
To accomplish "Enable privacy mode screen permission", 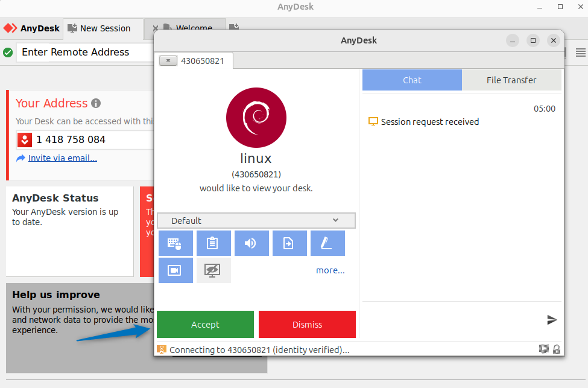I will [213, 270].
